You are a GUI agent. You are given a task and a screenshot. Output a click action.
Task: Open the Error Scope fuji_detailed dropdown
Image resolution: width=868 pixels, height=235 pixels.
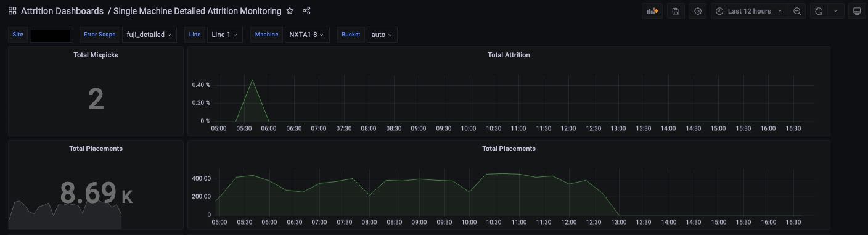tap(149, 35)
